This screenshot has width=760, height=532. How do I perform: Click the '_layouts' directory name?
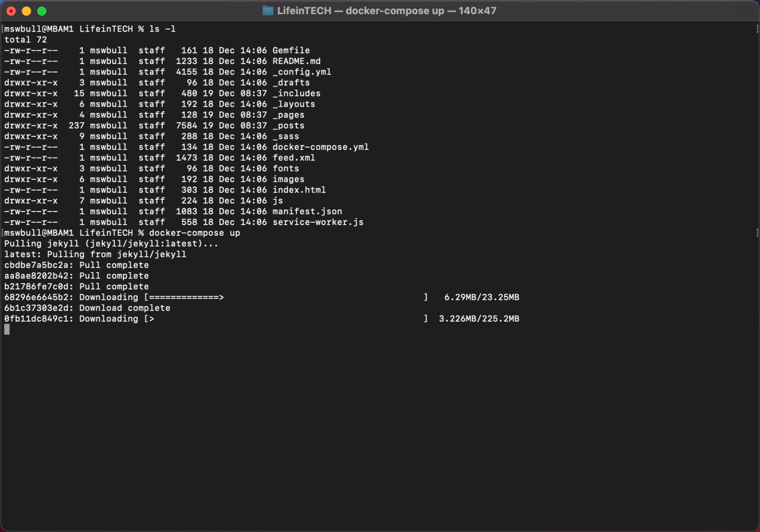[294, 104]
